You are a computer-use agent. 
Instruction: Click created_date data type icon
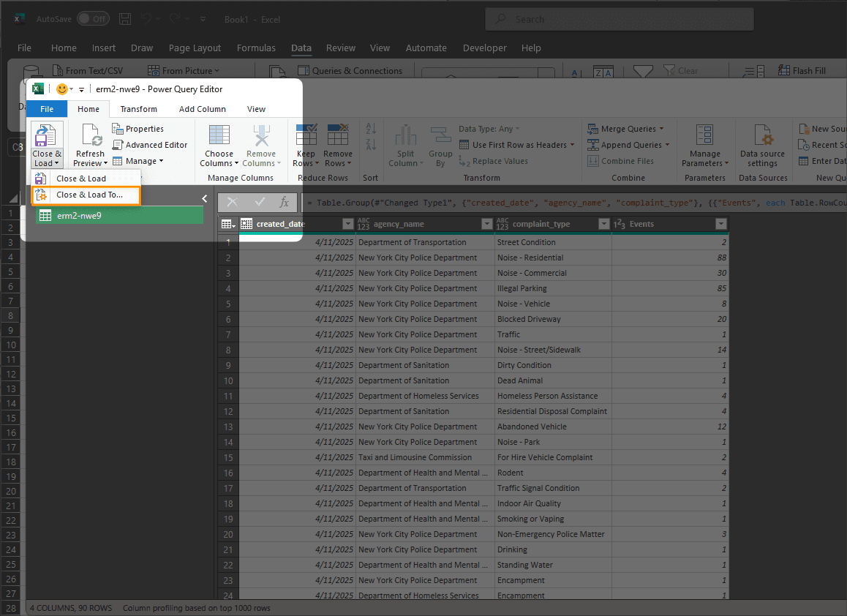point(246,225)
